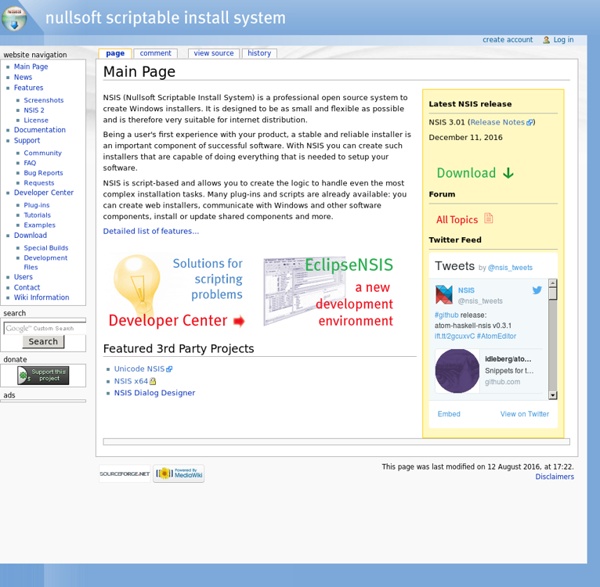Open the comment tab

[x=155, y=53]
